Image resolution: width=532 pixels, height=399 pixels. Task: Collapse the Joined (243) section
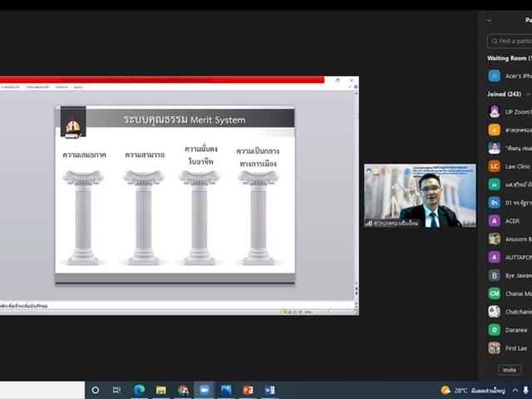tap(529, 94)
